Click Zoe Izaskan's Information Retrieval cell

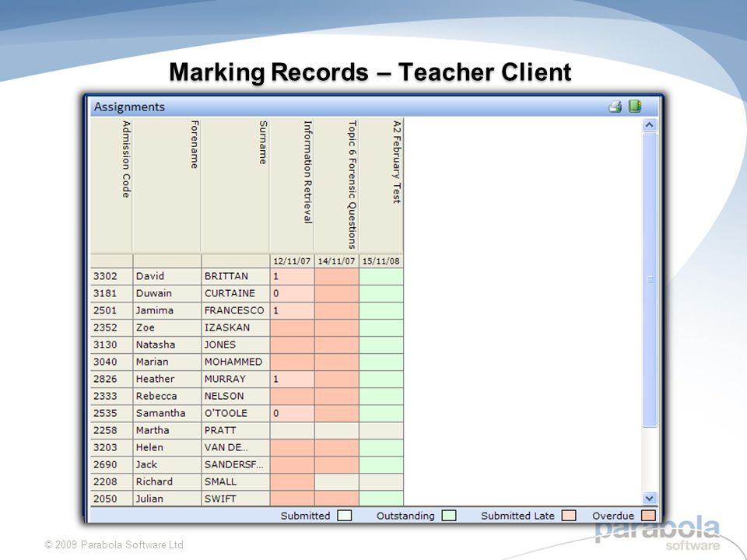(x=292, y=327)
